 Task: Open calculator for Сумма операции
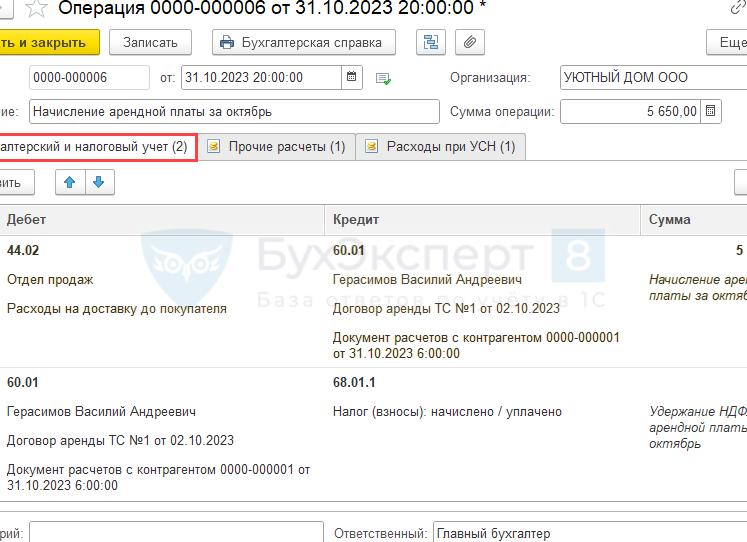pos(710,111)
